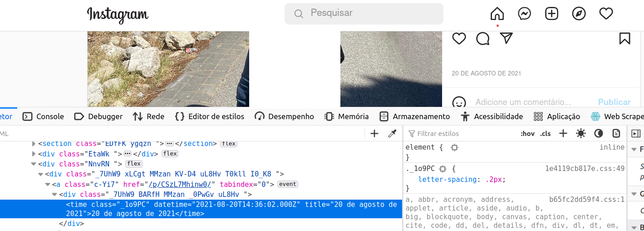
Task: Click the letter-spacing property name
Action: coord(448,179)
